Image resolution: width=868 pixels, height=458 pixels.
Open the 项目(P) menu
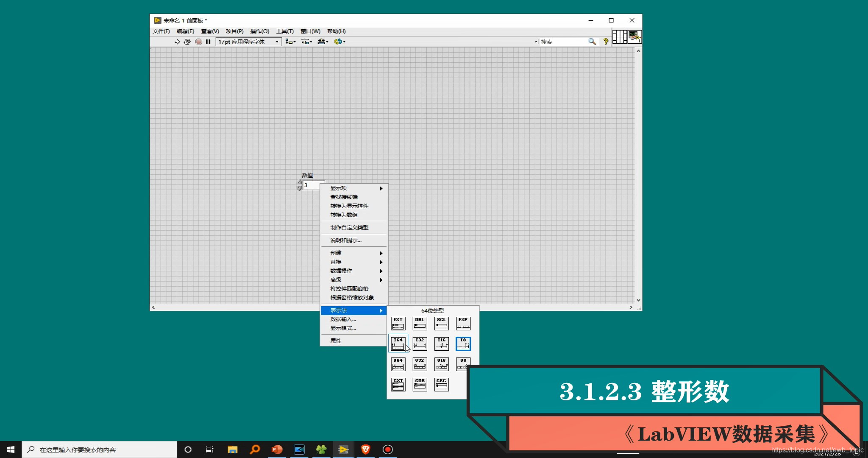click(x=234, y=31)
